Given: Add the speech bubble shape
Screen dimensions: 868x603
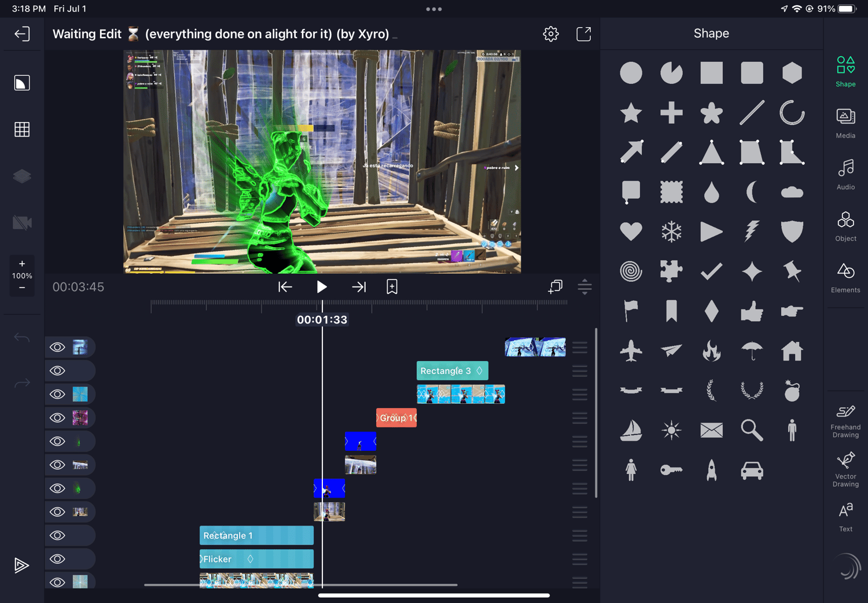Looking at the screenshot, I should pos(631,193).
